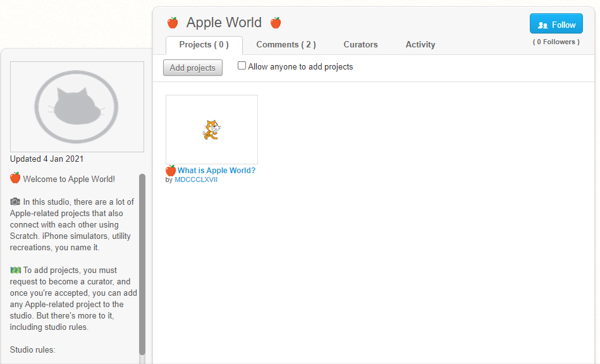The width and height of the screenshot is (600, 364).
Task: Open the Curators tab
Action: [x=360, y=45]
